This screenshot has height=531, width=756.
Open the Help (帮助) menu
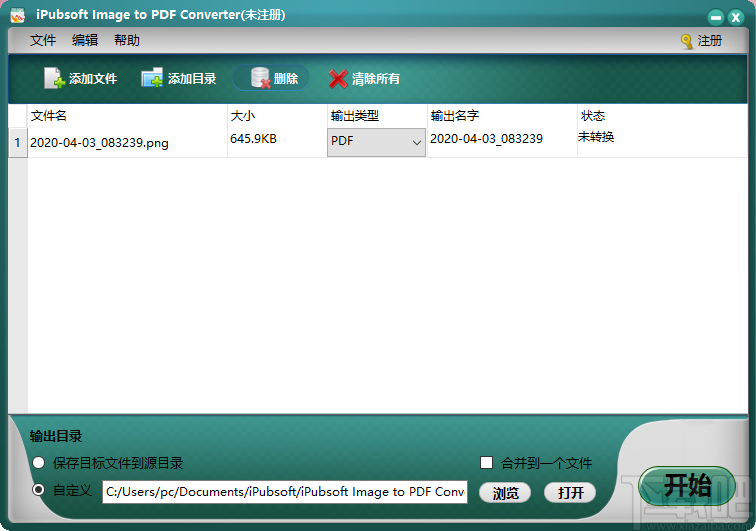[127, 40]
